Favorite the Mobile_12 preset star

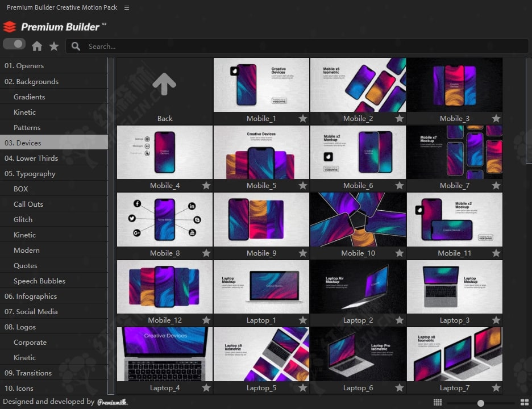click(206, 320)
